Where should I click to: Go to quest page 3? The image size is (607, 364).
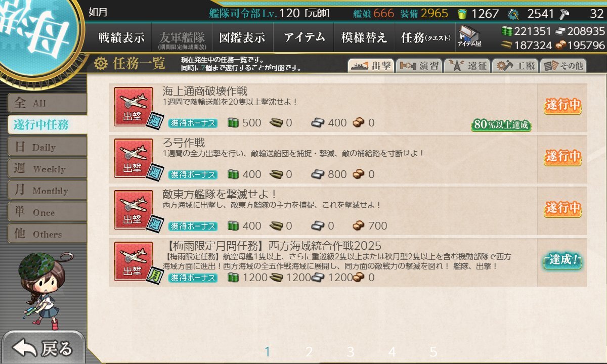click(351, 352)
